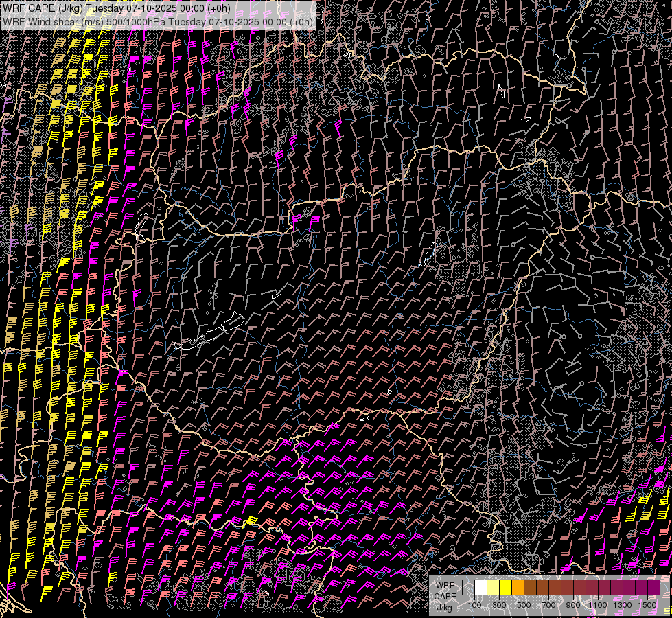Click the 300 tick label on the legend
Screen dimensions: 672x618
(x=499, y=605)
